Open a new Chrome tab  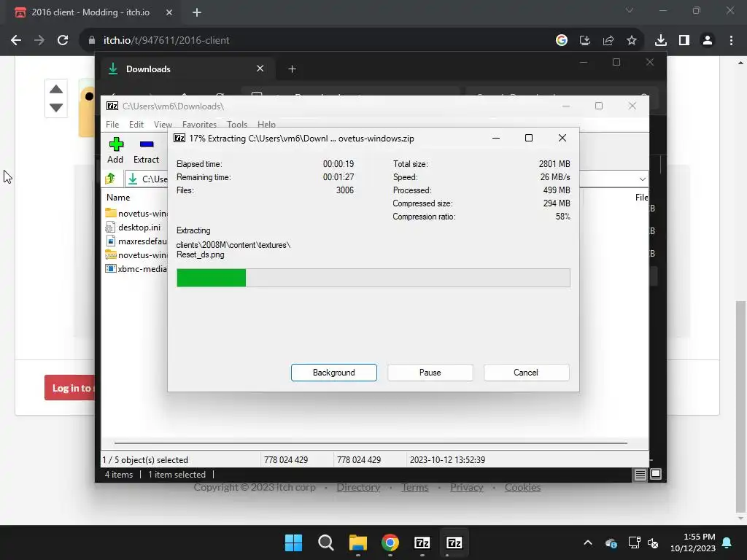coord(197,12)
